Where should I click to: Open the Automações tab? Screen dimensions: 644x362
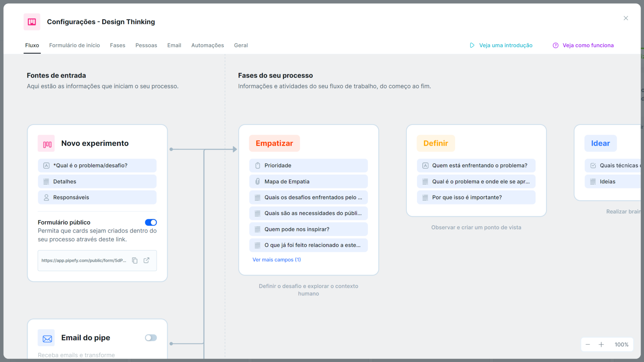tap(207, 45)
